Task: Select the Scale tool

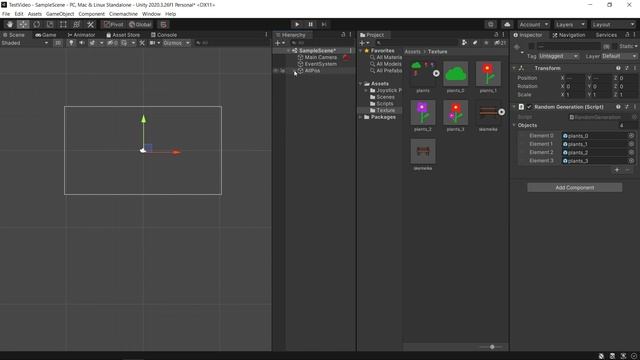Action: pyautogui.click(x=50, y=24)
